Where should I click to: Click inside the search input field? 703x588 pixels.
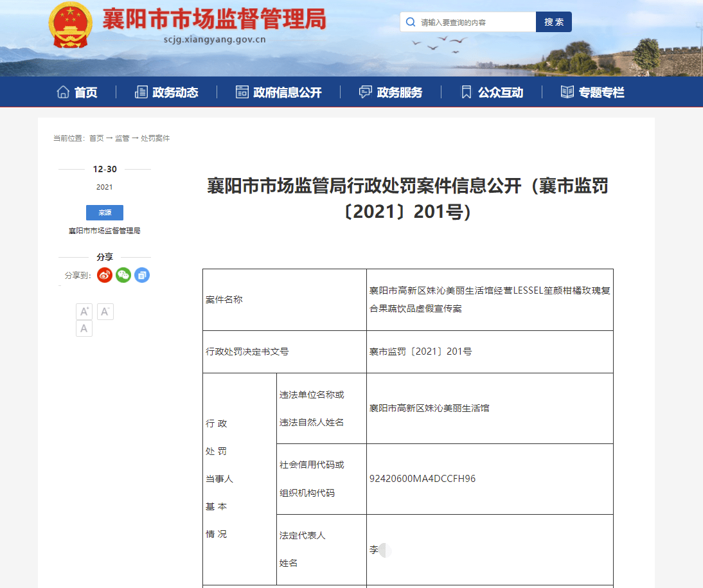tap(476, 22)
